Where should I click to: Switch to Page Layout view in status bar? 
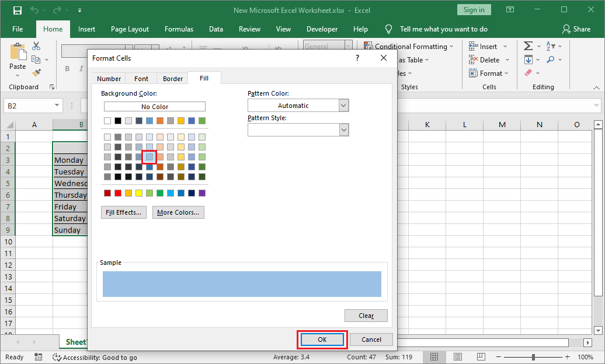coord(458,356)
